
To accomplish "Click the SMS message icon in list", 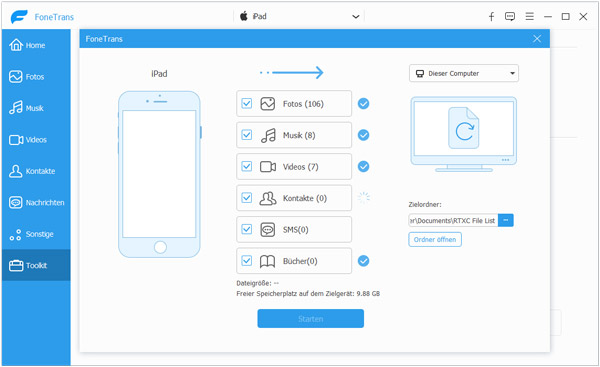I will [x=267, y=230].
